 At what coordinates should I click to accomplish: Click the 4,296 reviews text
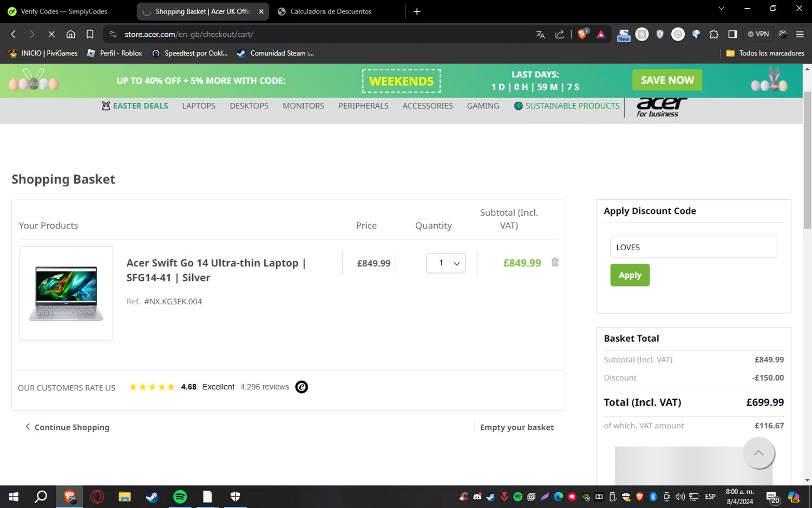click(265, 387)
